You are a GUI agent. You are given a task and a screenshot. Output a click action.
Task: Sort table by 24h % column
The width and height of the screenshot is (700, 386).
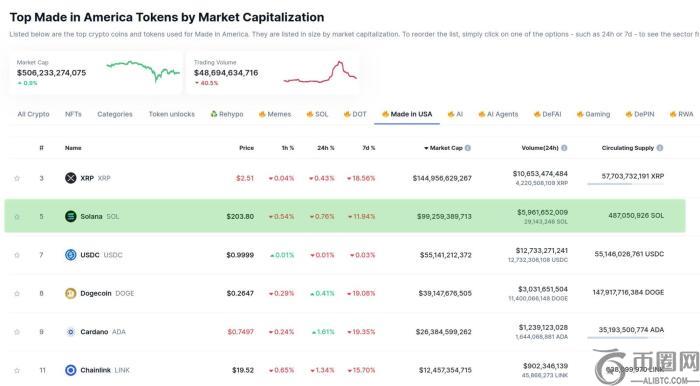[326, 148]
